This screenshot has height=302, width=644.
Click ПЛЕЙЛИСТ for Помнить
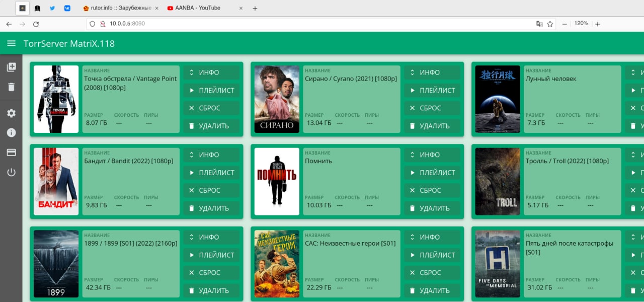pos(432,173)
